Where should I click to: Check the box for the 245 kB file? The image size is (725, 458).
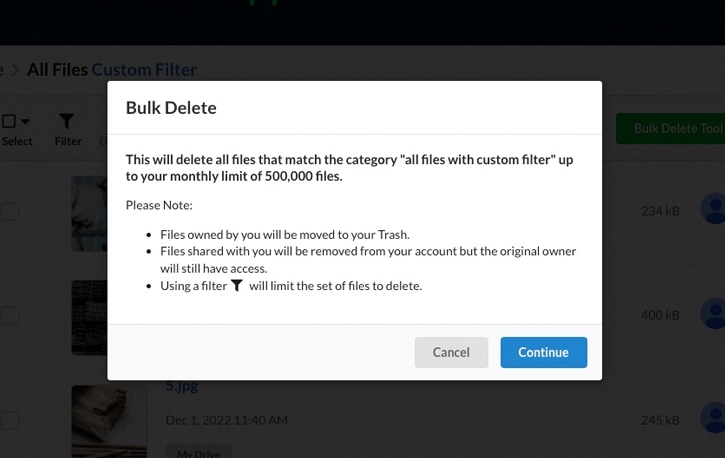(9, 421)
